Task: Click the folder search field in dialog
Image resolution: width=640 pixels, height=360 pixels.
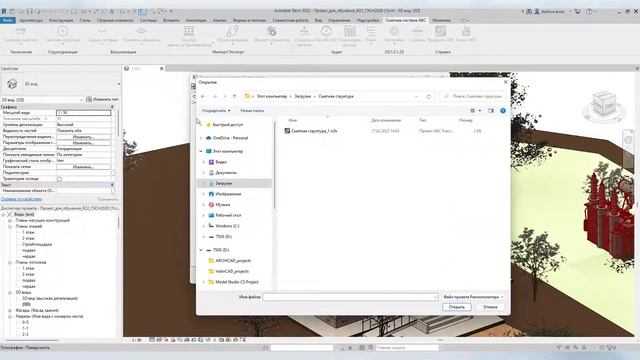Action: point(472,96)
